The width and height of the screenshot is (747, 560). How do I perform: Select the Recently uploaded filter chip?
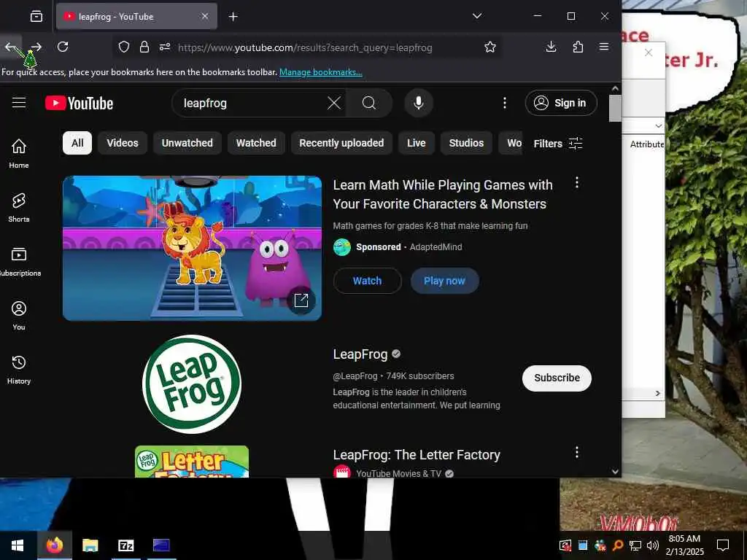[341, 143]
